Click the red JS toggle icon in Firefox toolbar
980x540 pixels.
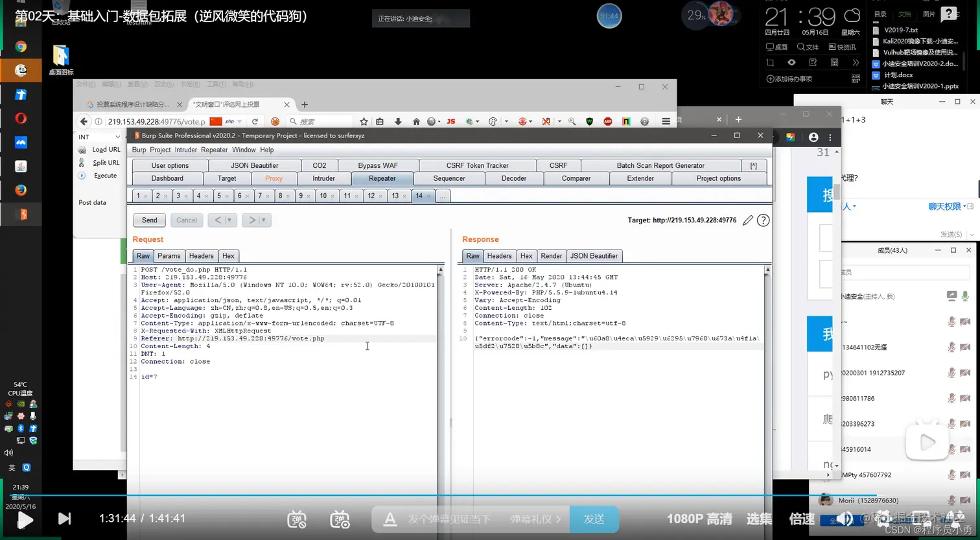[451, 121]
